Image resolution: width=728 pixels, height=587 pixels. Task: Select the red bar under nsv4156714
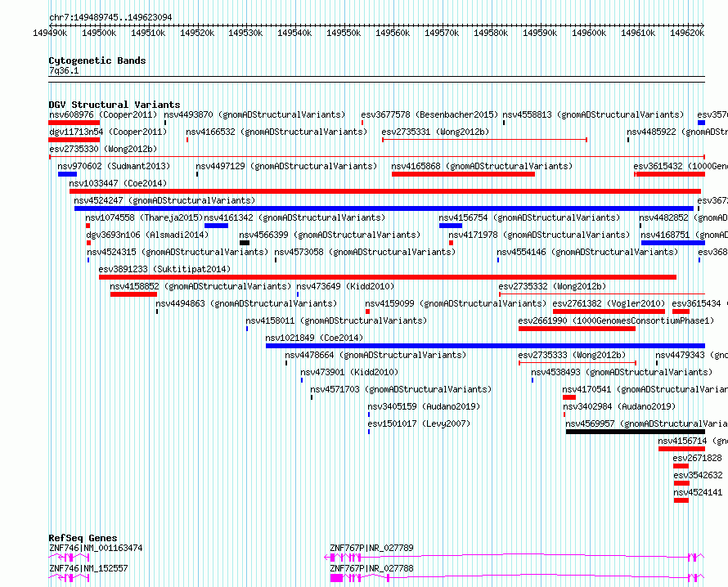point(681,449)
